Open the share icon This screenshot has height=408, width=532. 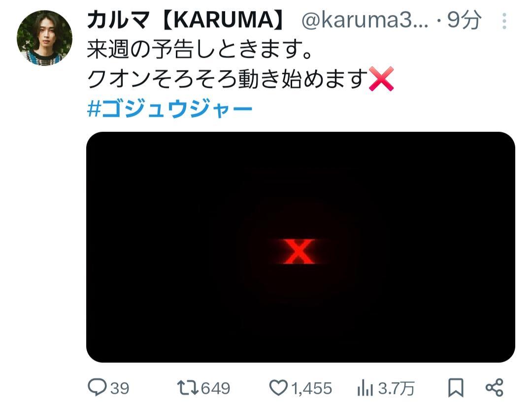[x=495, y=388]
